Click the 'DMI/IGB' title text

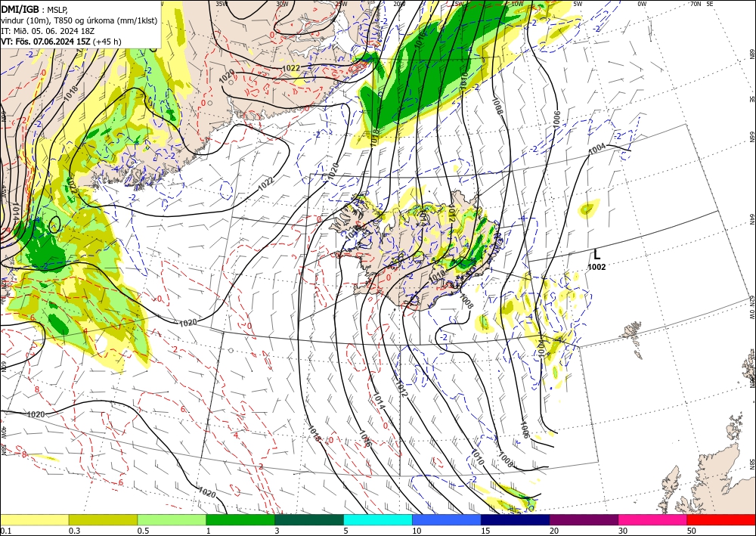pyautogui.click(x=20, y=10)
